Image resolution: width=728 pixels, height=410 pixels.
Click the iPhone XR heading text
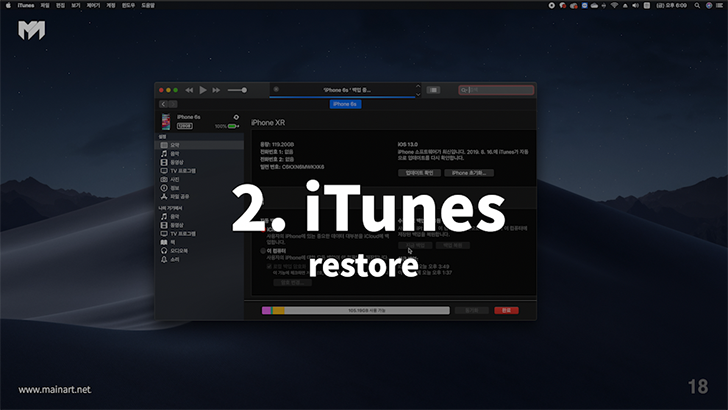[268, 123]
